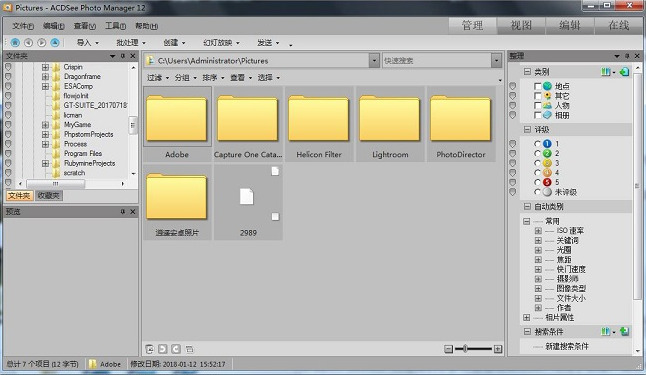This screenshot has width=646, height=375.
Task: Click the Home navigation icon in toolbar
Action: [x=15, y=42]
